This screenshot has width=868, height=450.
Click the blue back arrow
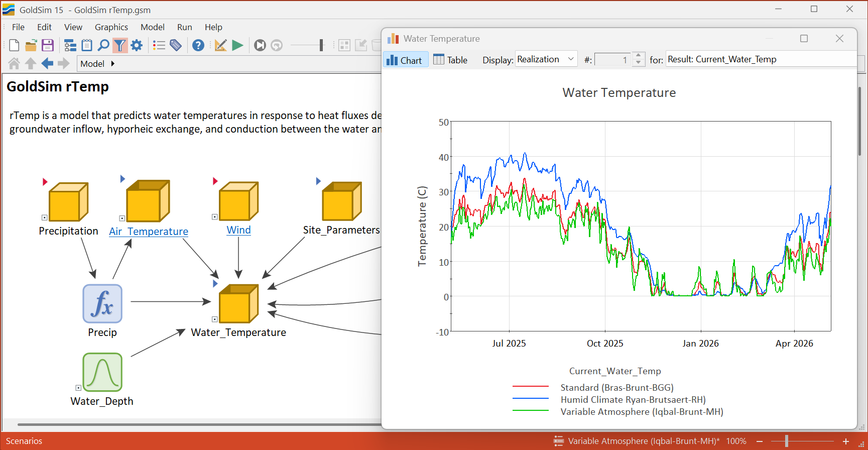point(47,63)
